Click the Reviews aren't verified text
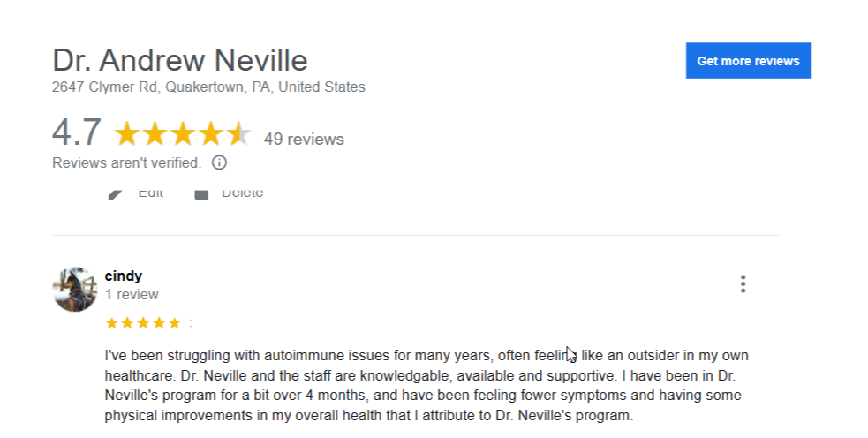 [127, 162]
